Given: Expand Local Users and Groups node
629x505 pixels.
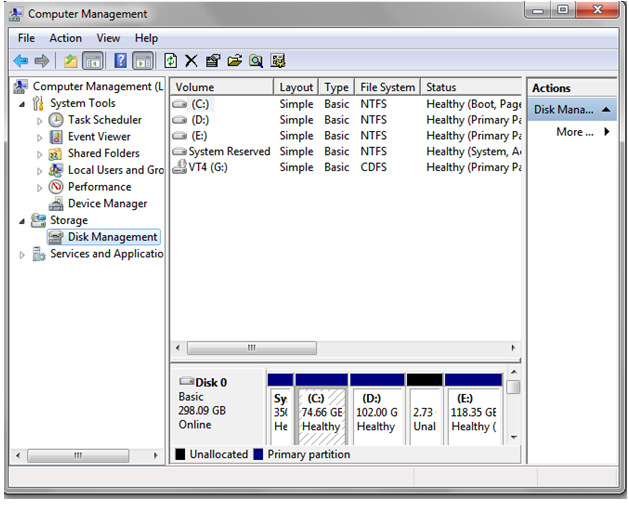Looking at the screenshot, I should pos(39,171).
